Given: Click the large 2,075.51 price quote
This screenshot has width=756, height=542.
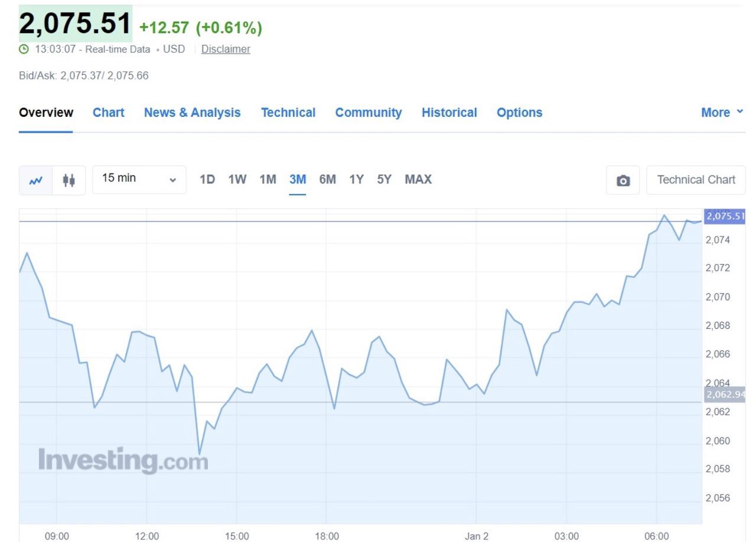Looking at the screenshot, I should tap(75, 24).
